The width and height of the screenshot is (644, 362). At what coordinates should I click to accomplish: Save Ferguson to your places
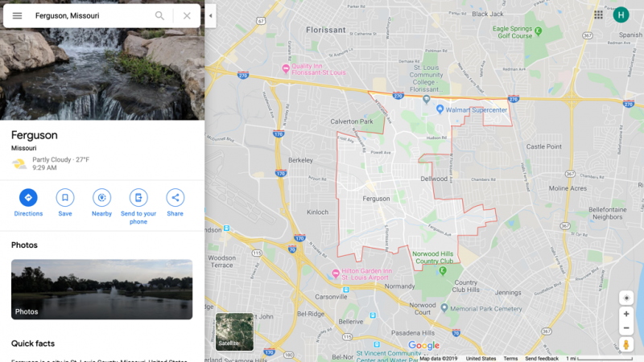point(65,203)
